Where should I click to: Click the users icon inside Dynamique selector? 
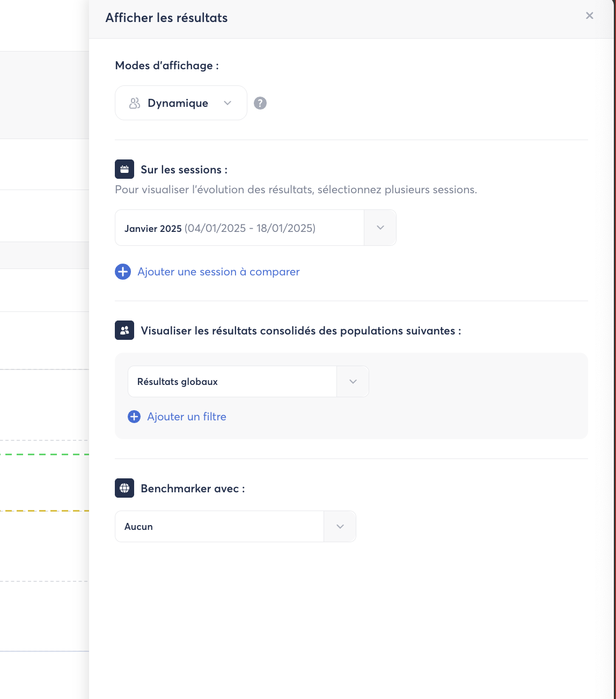135,103
